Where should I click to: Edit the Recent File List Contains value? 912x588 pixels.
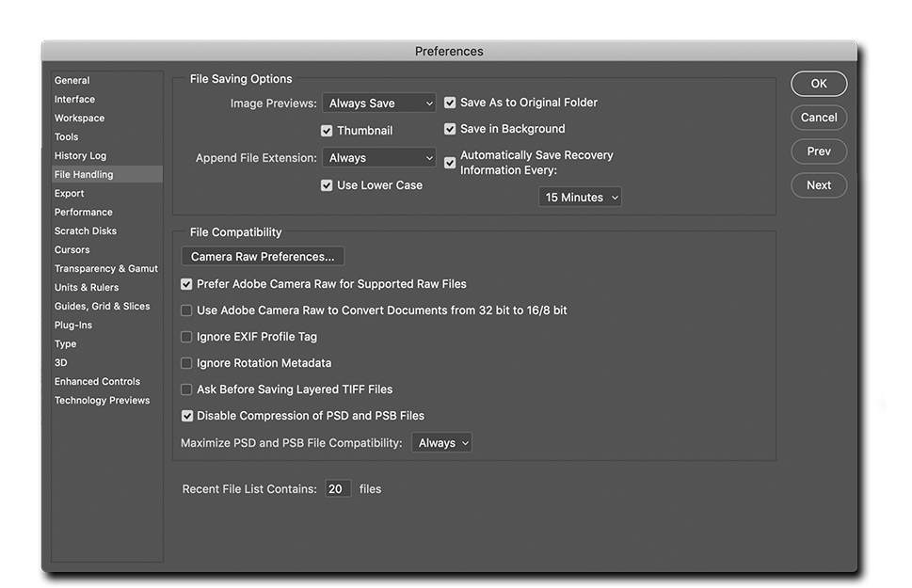coord(338,488)
